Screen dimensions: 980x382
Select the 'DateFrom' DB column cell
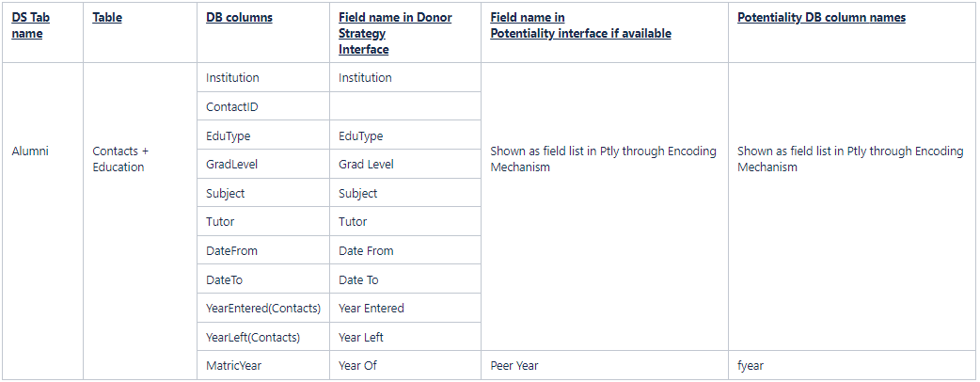231,251
